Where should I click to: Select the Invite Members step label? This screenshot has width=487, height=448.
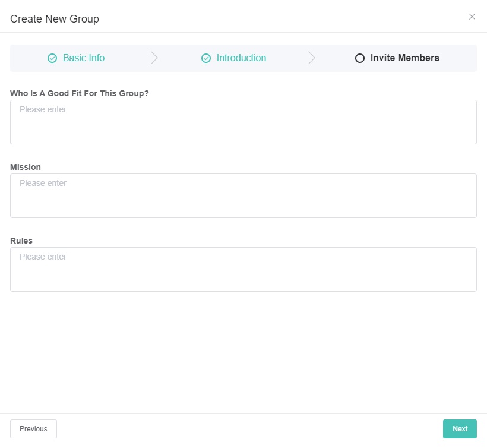(404, 58)
